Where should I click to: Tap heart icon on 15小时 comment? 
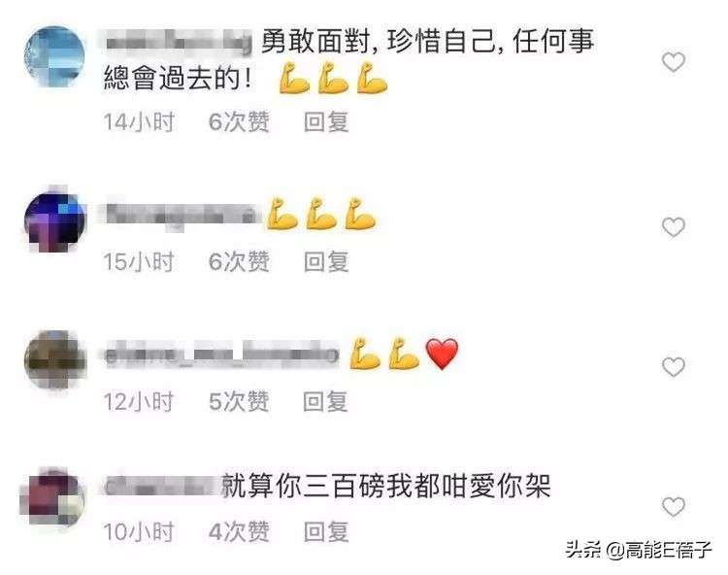pos(674,227)
